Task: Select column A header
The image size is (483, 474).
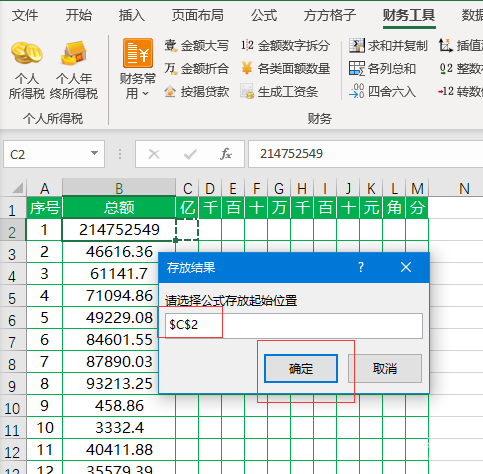Action: pyautogui.click(x=44, y=188)
